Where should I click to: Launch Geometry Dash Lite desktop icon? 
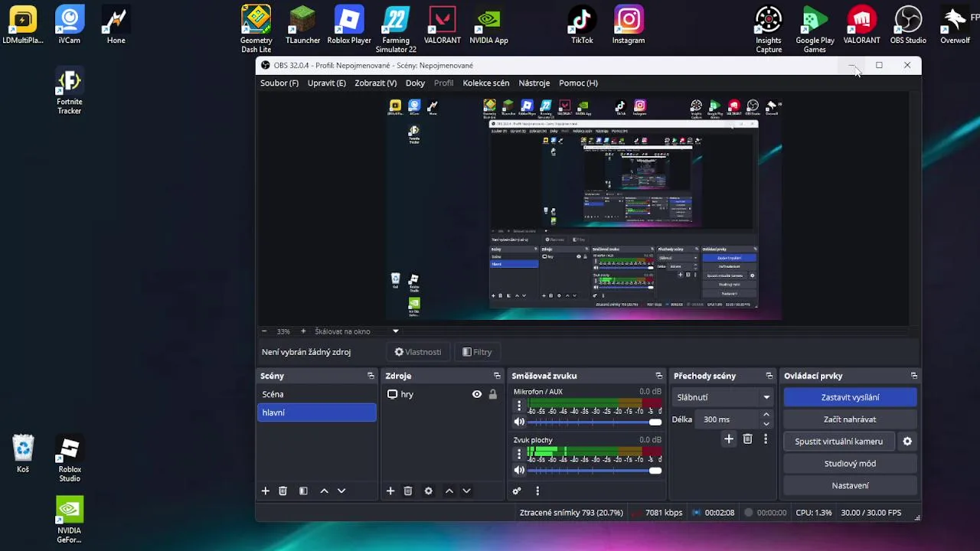[x=256, y=29]
